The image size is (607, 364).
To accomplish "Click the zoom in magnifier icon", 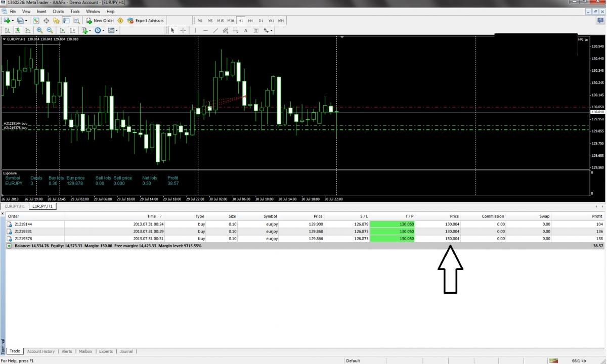I will pyautogui.click(x=39, y=30).
